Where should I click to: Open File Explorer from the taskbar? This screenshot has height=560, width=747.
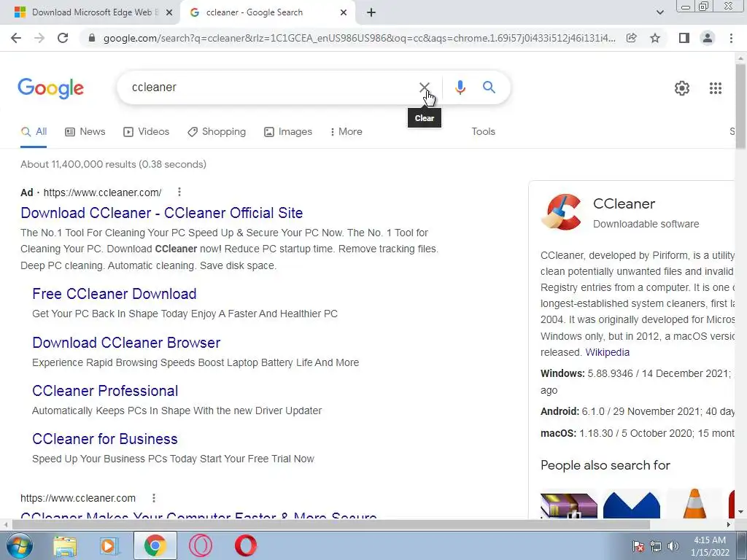coord(64,546)
